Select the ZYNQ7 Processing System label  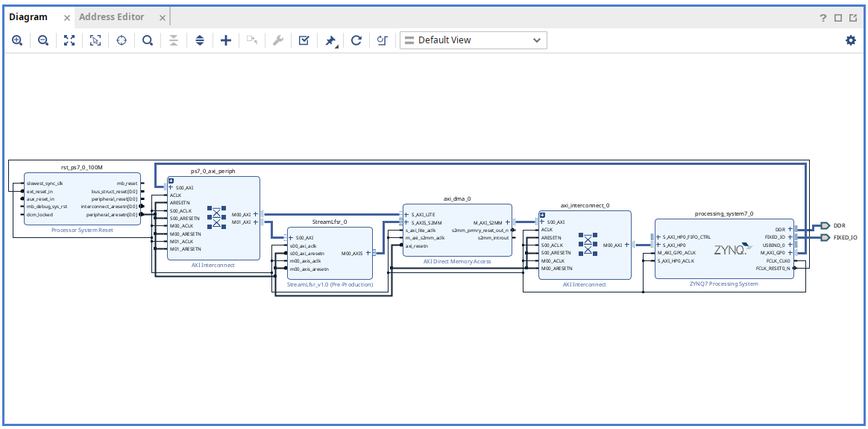[x=724, y=284]
